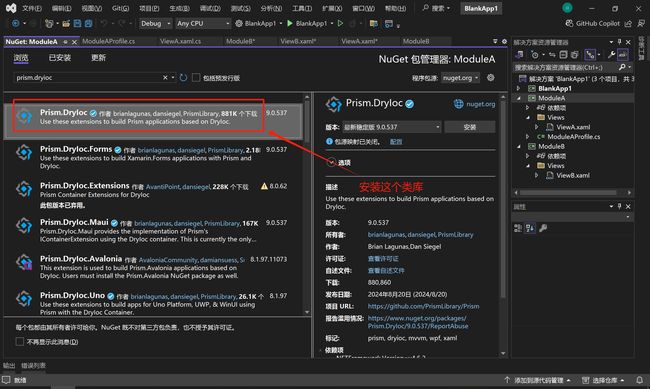
Task: Click the Visual Studio logo icon
Action: coord(11,8)
